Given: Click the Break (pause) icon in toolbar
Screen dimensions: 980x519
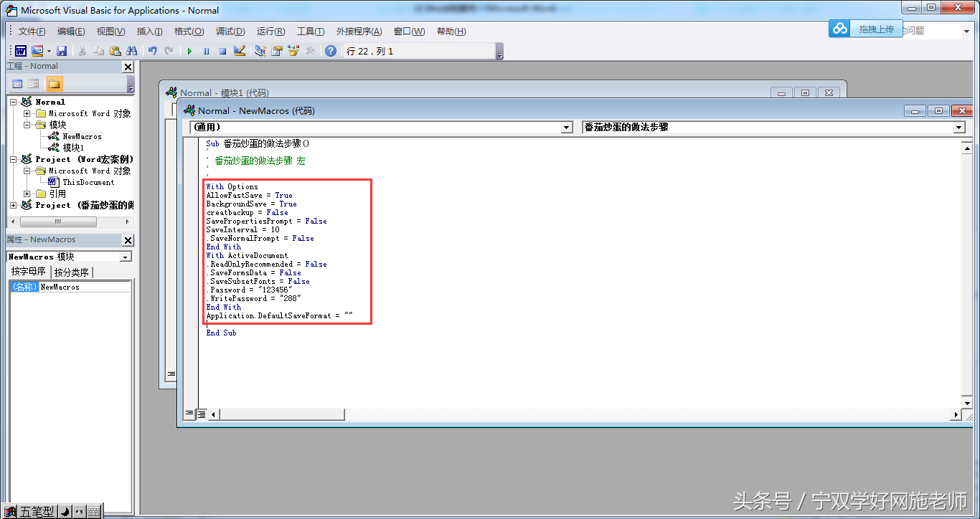Looking at the screenshot, I should click(x=206, y=51).
